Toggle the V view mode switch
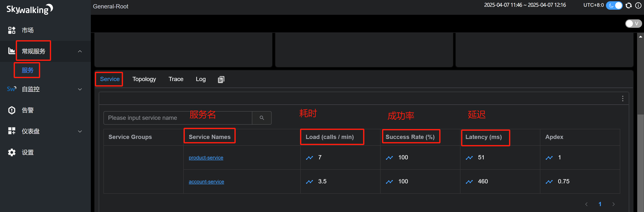This screenshot has height=212, width=644. 633,24
